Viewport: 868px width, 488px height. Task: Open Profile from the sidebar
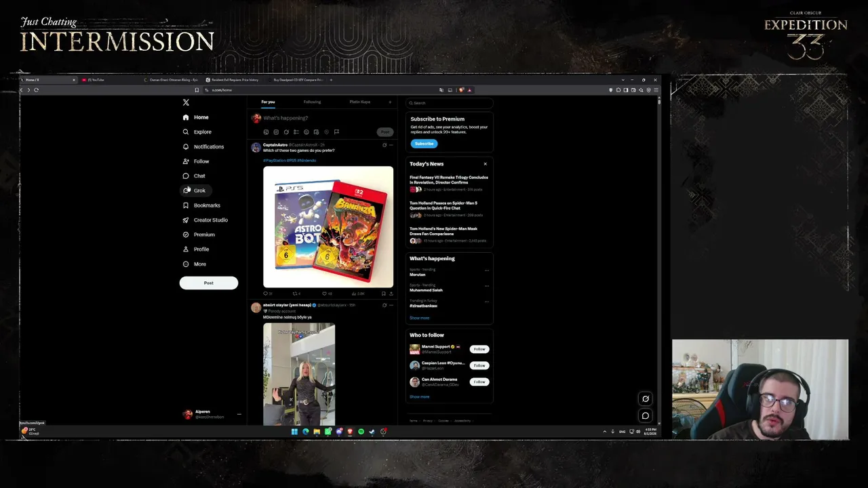(x=196, y=249)
